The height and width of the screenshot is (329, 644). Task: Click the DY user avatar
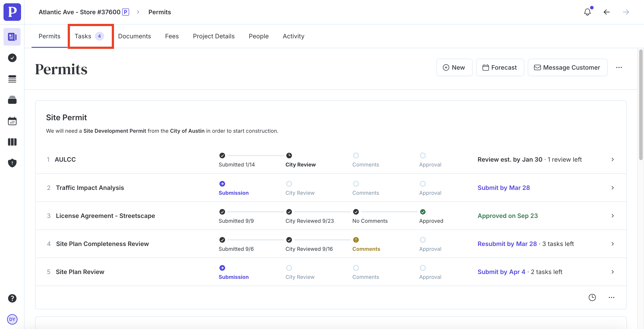pos(12,319)
